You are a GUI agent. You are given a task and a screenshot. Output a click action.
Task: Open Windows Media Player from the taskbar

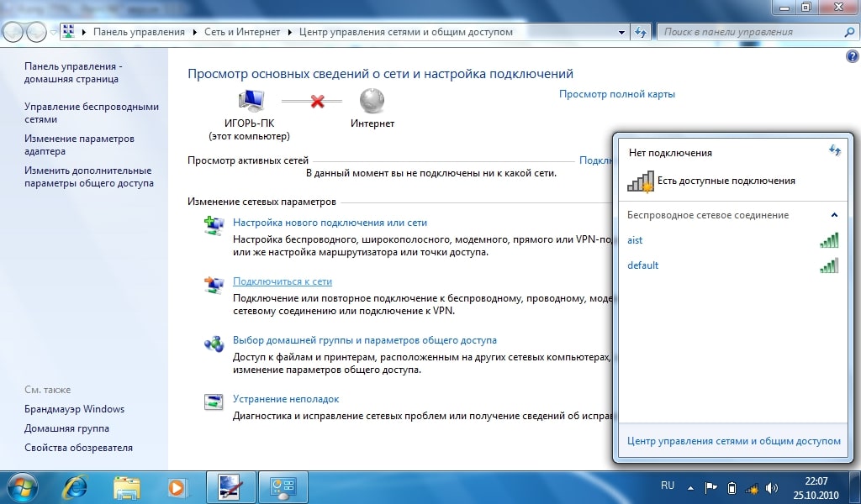click(x=177, y=487)
